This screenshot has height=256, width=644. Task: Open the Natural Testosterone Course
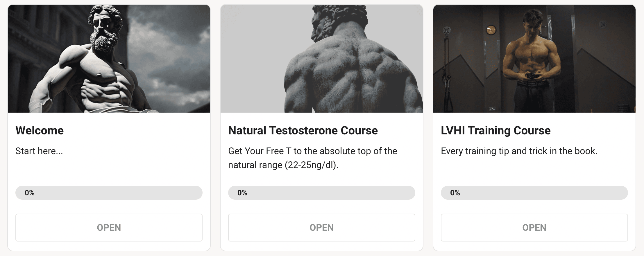(321, 228)
